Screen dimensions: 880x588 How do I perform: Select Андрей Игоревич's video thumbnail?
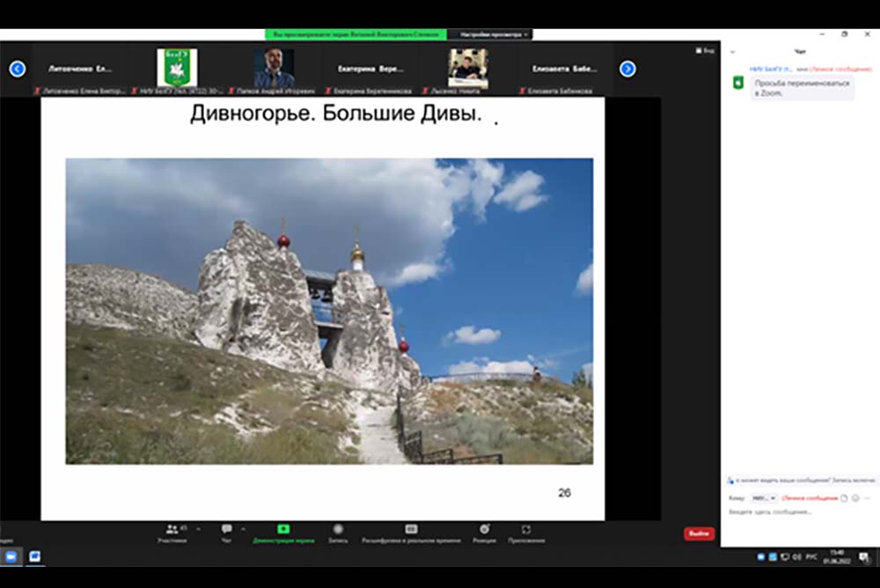pos(274,68)
